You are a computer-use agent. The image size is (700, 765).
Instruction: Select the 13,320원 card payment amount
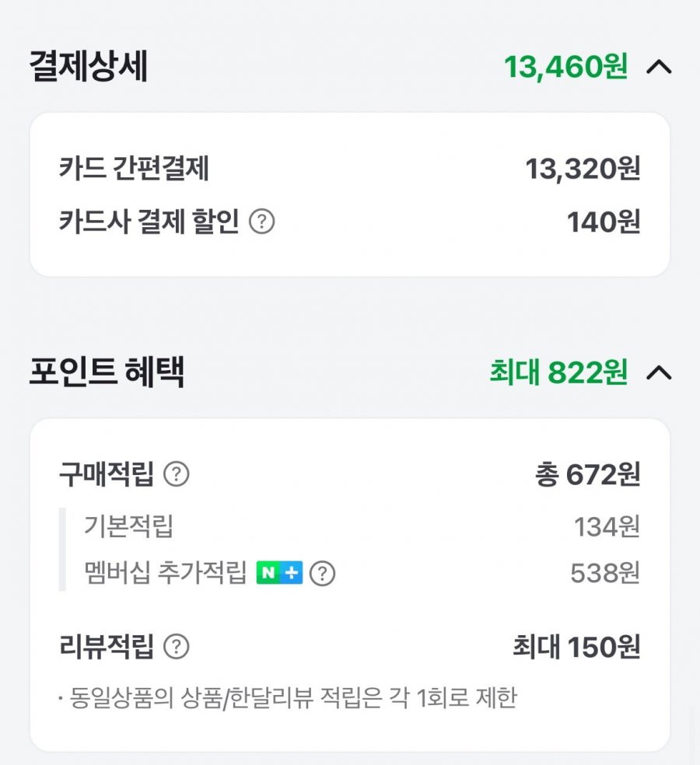(x=583, y=169)
